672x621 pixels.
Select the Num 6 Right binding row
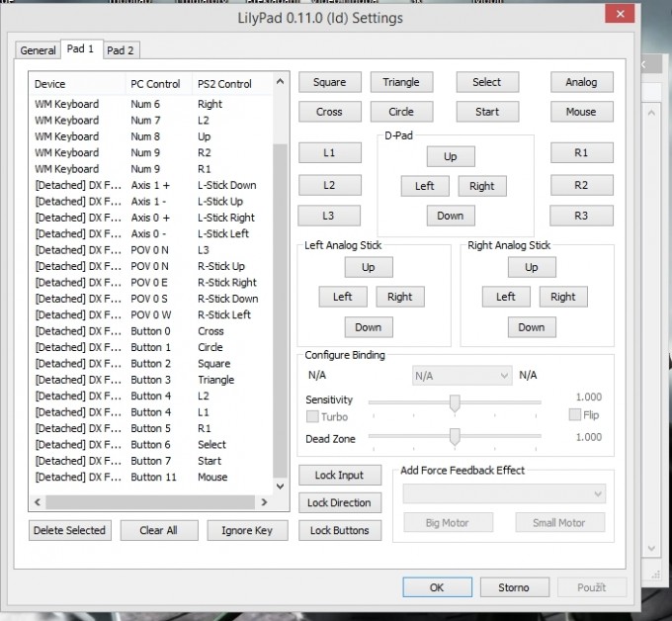click(x=151, y=104)
